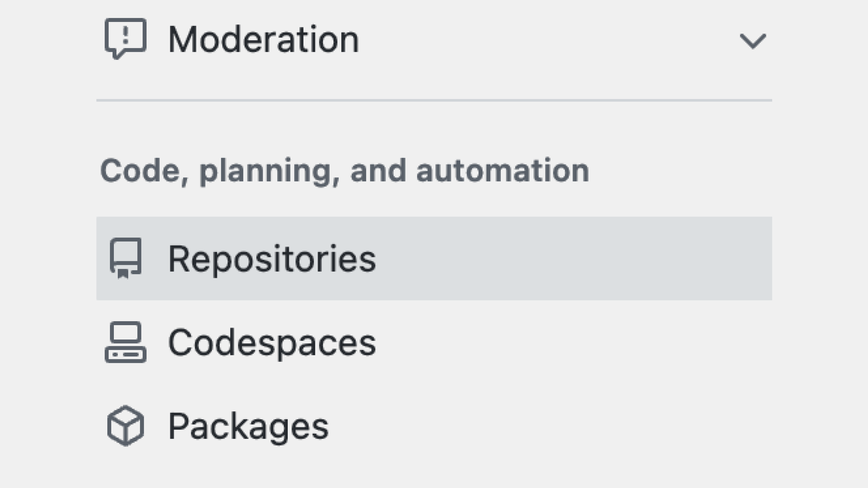Click the word "automation" in section heading
This screenshot has width=868, height=488.
(503, 171)
